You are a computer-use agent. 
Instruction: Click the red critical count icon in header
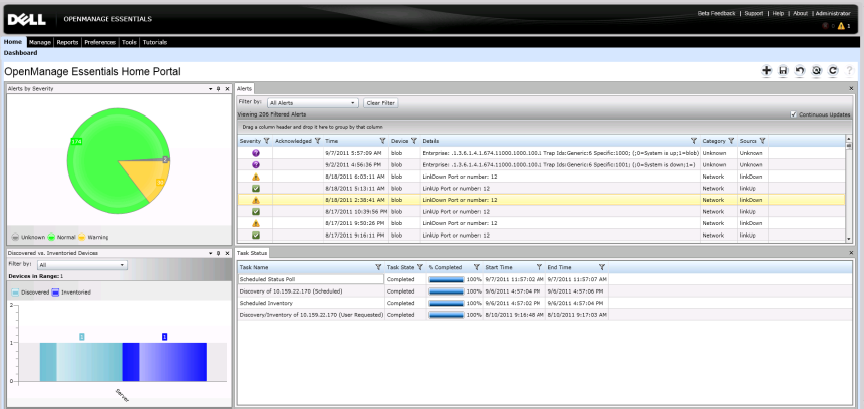[825, 26]
